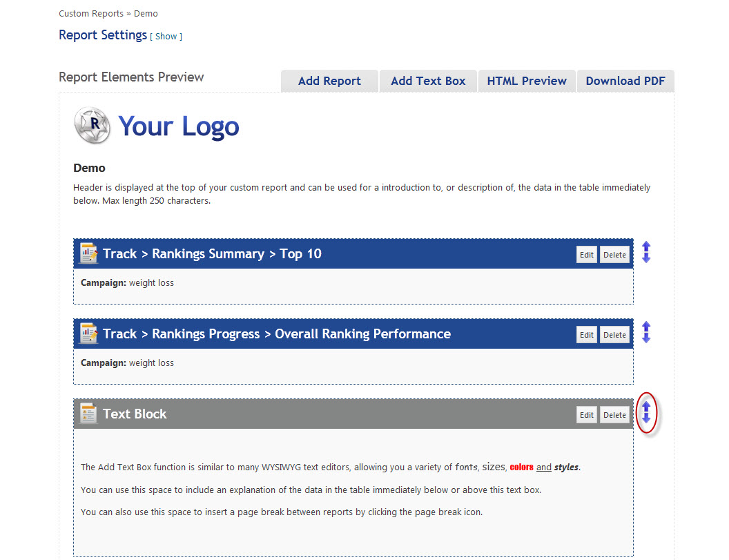
Task: Click the Your Logo star badge image
Action: tap(92, 126)
